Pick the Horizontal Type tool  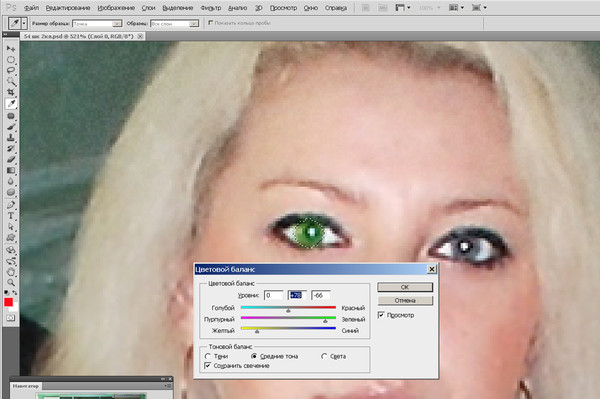[x=11, y=216]
